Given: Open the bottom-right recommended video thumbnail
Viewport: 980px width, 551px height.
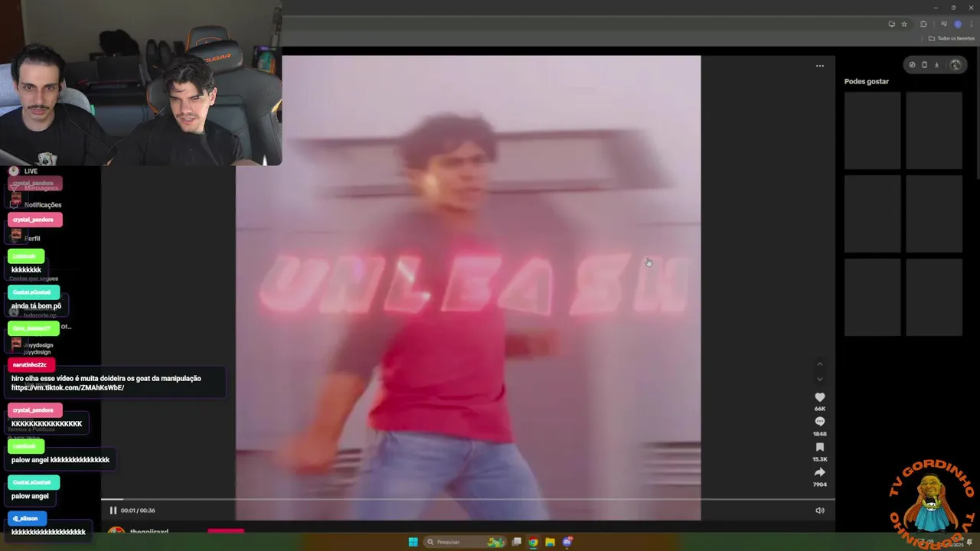Looking at the screenshot, I should pos(934,297).
